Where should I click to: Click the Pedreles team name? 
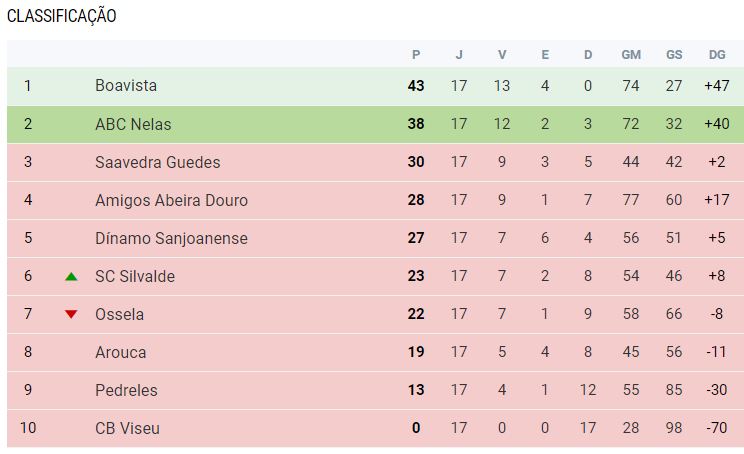(x=126, y=390)
